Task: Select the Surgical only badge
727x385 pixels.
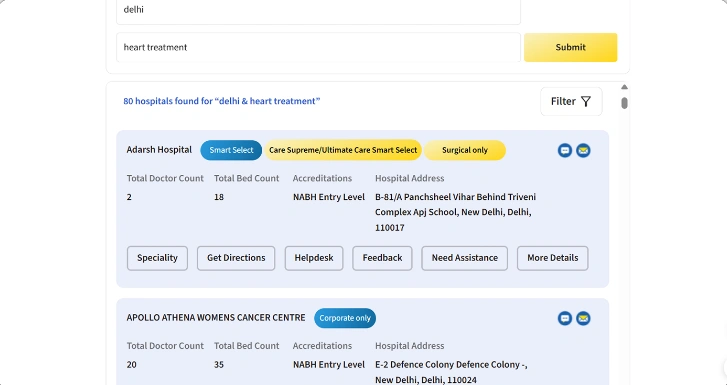Action: [x=465, y=150]
